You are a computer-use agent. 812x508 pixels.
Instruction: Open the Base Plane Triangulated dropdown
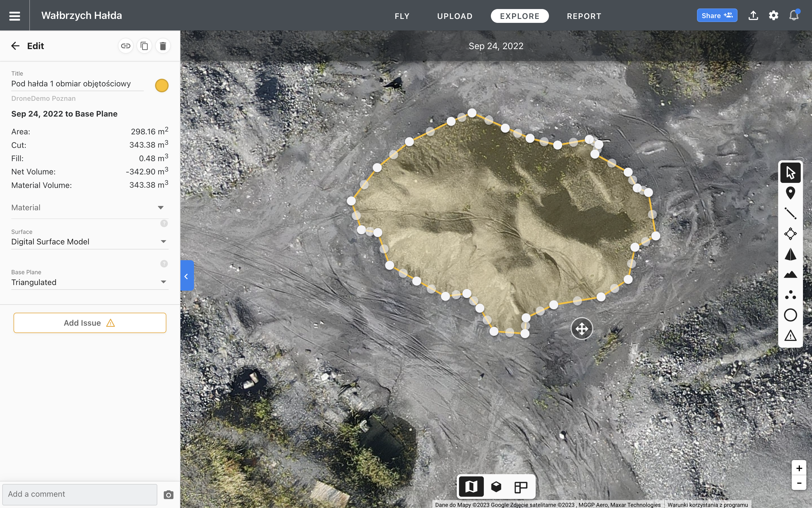(x=90, y=282)
